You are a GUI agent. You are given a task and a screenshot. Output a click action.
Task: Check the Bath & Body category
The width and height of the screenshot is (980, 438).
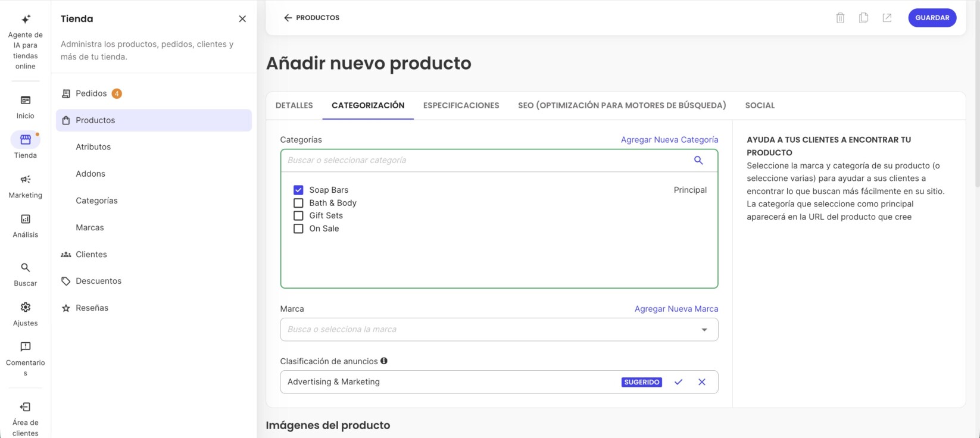click(298, 203)
